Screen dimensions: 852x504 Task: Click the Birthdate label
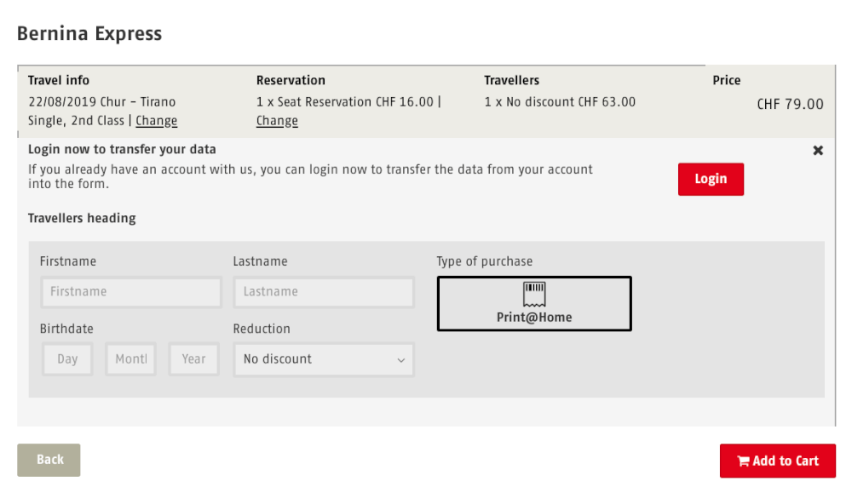66,329
